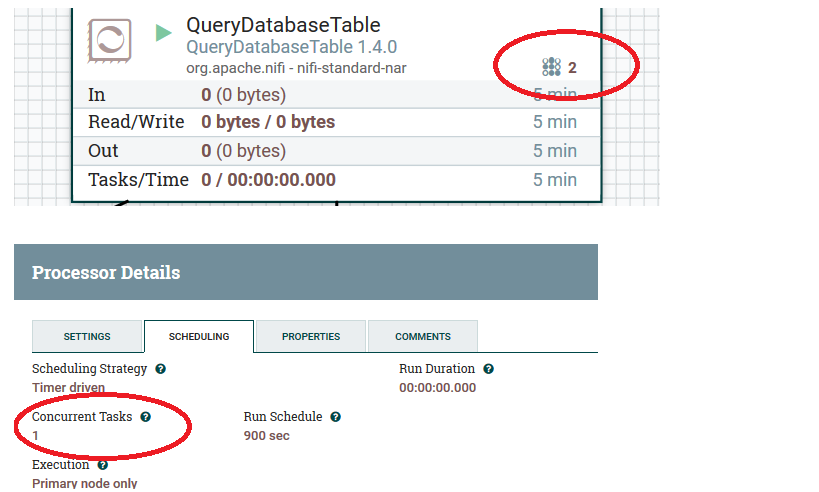The image size is (819, 492).
Task: Click the QueryDatabaseTable processor icon
Action: tap(109, 41)
